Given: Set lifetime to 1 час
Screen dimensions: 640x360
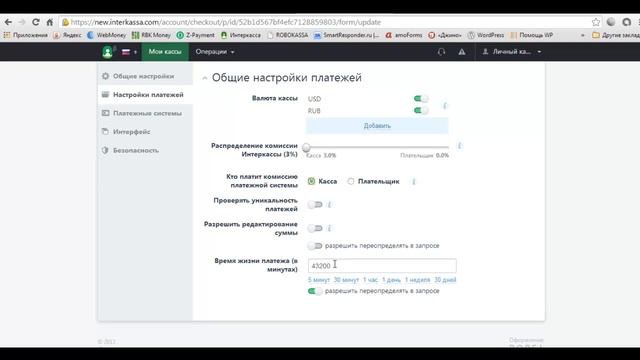Looking at the screenshot, I should (370, 280).
